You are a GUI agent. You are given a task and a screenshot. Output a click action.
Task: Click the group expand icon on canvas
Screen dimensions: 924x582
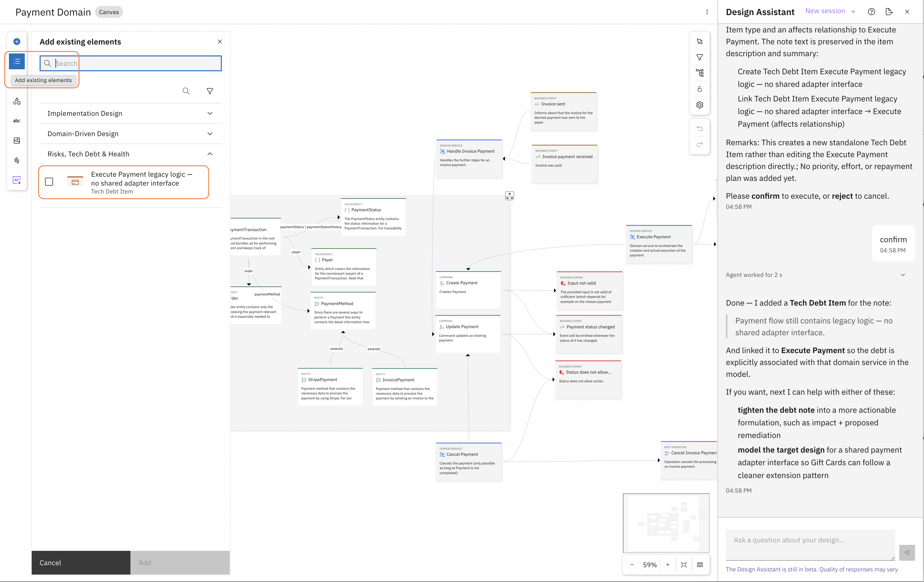(x=510, y=196)
